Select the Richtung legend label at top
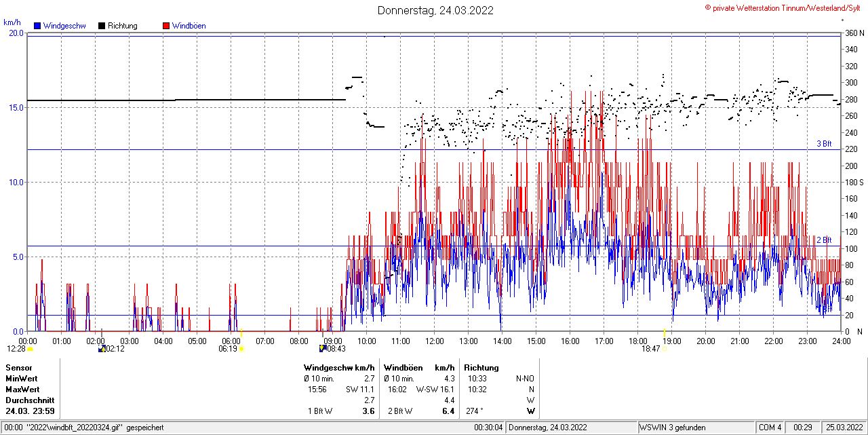 tap(123, 26)
